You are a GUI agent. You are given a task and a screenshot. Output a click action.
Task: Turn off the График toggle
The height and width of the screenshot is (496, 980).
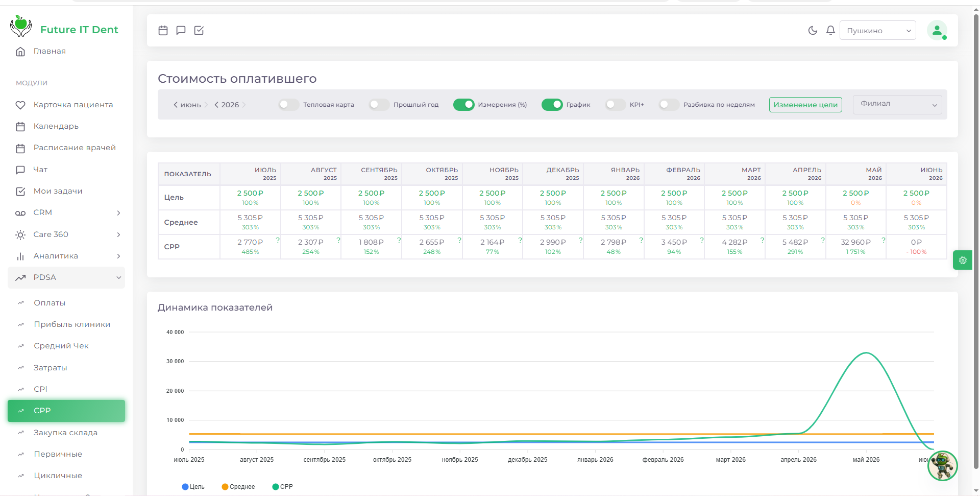pyautogui.click(x=552, y=105)
